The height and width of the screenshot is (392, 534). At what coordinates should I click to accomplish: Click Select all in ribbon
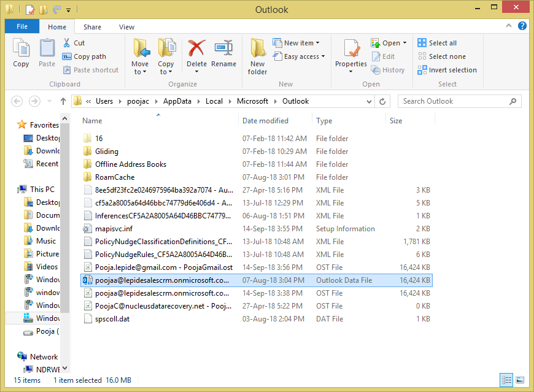point(437,43)
